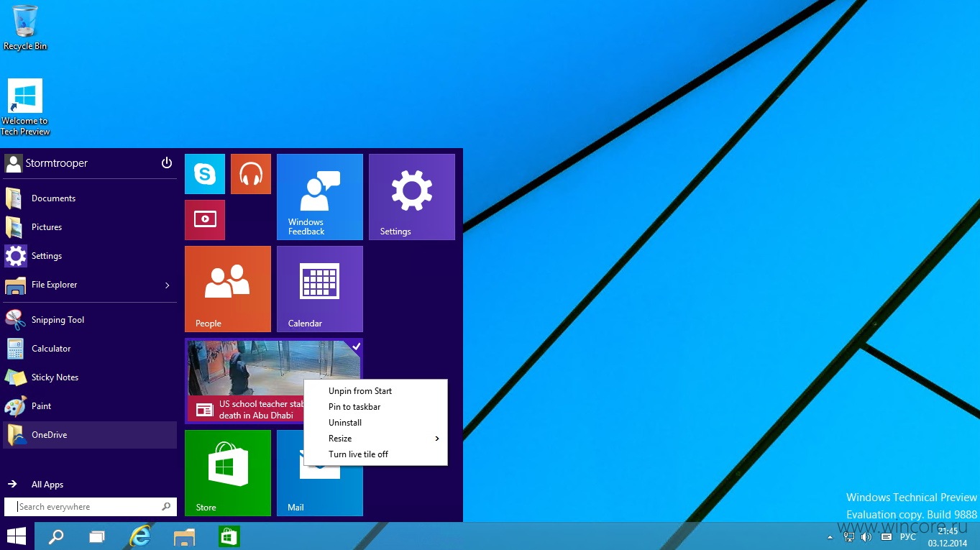Open the People tile
The width and height of the screenshot is (980, 550).
pos(228,289)
